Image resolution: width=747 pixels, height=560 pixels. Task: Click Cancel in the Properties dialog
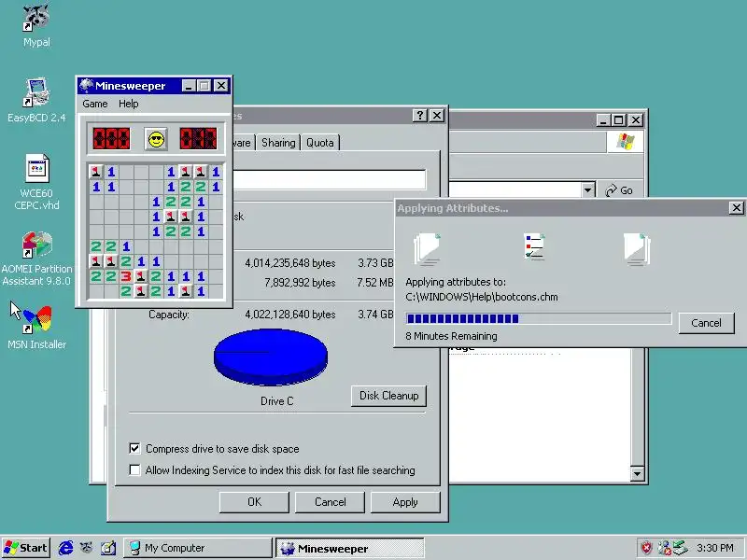coord(330,502)
